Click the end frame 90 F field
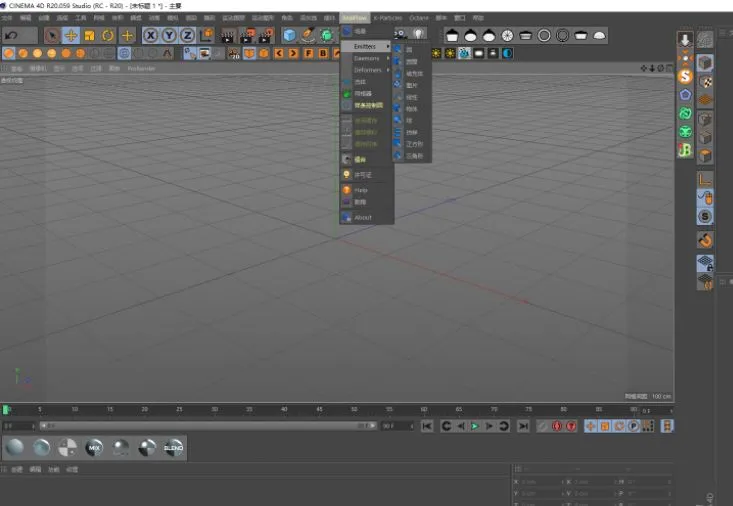733x506 pixels. pyautogui.click(x=397, y=426)
